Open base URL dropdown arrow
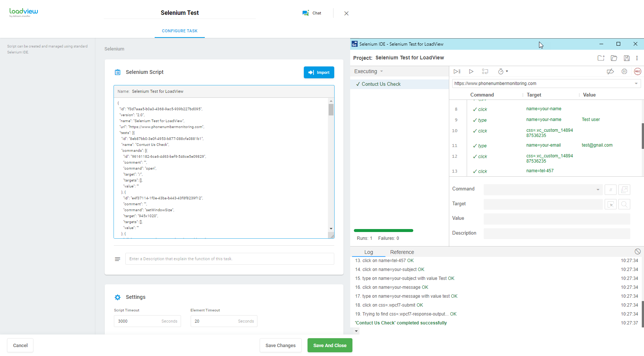This screenshot has width=644, height=356. click(x=636, y=84)
